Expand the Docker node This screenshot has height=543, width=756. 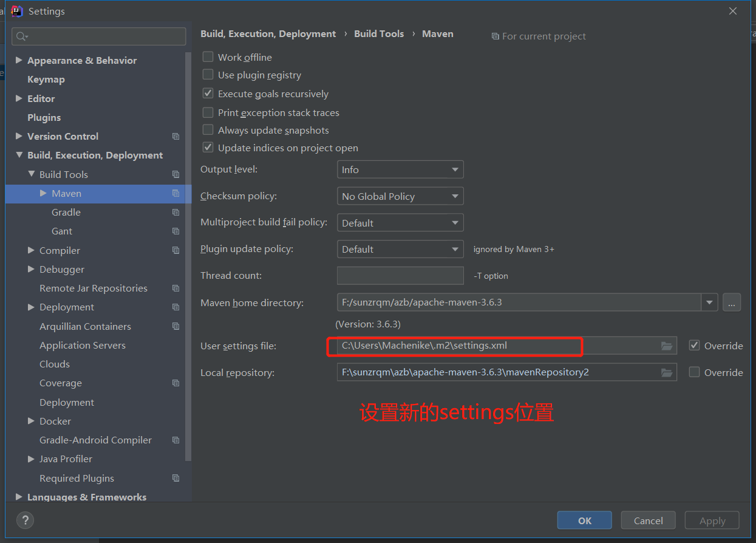click(31, 421)
